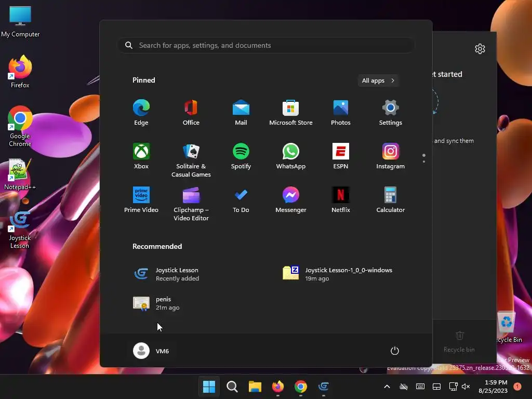Image resolution: width=532 pixels, height=399 pixels.
Task: Open WhatsApp from pinned apps
Action: coord(291,156)
